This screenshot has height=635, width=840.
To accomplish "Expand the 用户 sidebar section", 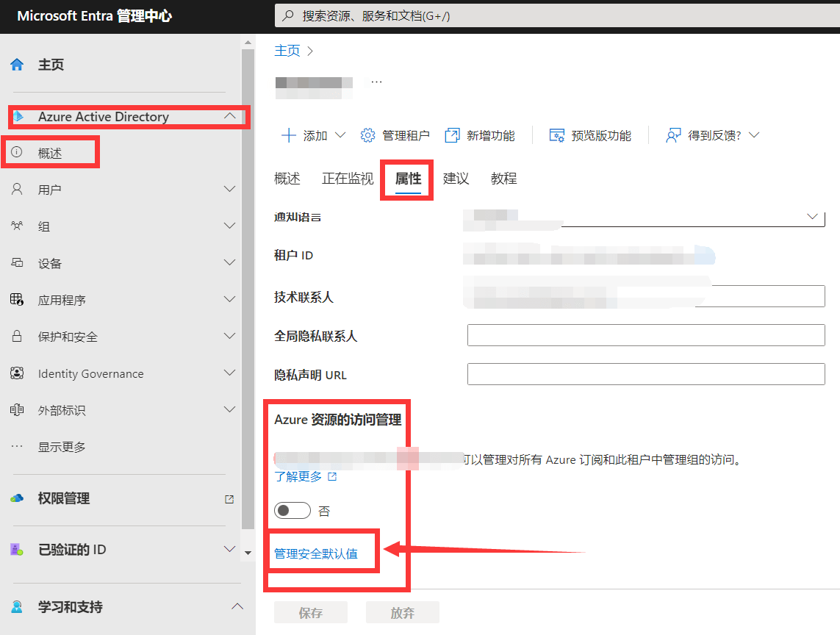I will tap(229, 190).
